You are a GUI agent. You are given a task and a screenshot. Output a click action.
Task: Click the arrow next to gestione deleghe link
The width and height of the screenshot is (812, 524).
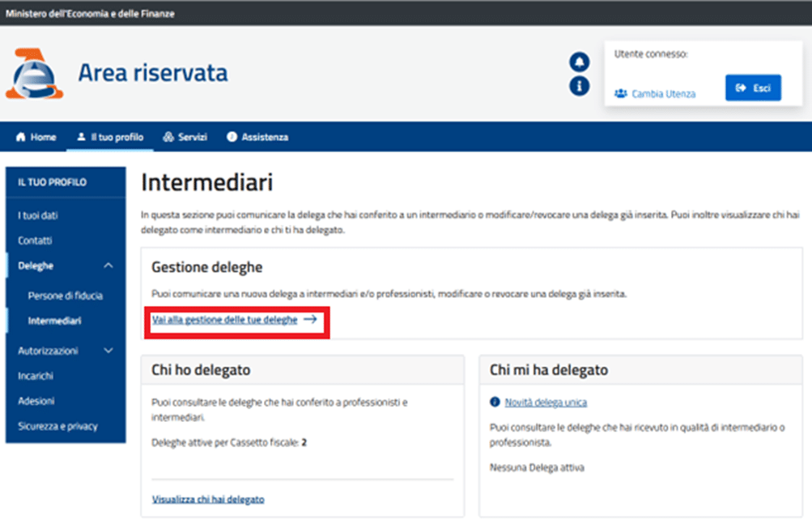click(310, 320)
